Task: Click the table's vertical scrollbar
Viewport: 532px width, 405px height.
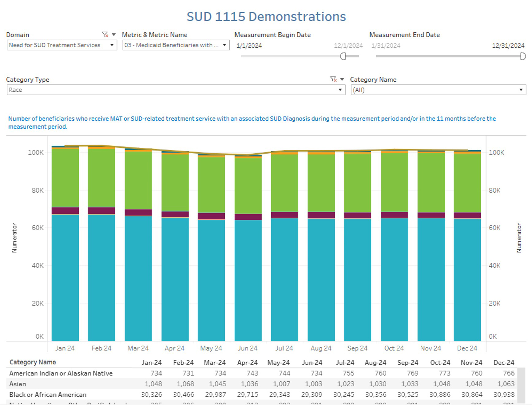Action: (x=521, y=386)
